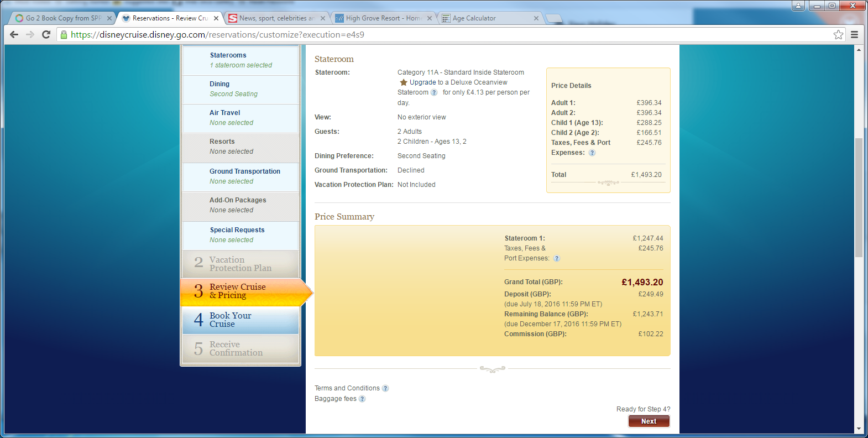Viewport: 868px width, 438px height.
Task: Open the High Grove Resort tab
Action: (383, 18)
